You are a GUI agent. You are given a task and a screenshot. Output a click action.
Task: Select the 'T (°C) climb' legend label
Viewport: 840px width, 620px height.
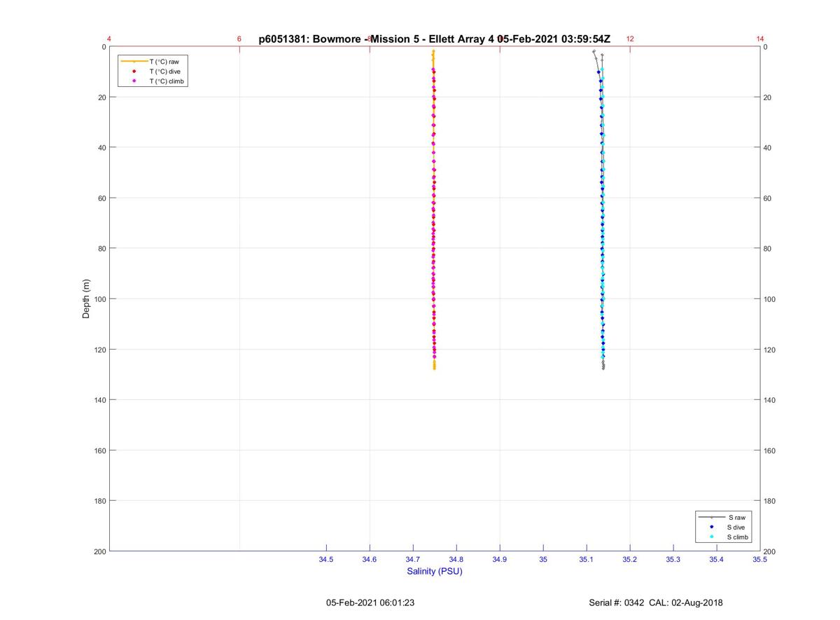[167, 81]
